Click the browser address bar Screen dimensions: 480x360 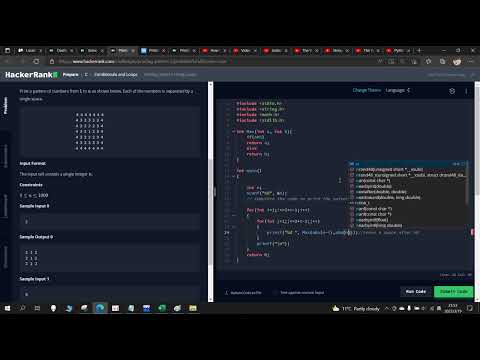coord(213,61)
